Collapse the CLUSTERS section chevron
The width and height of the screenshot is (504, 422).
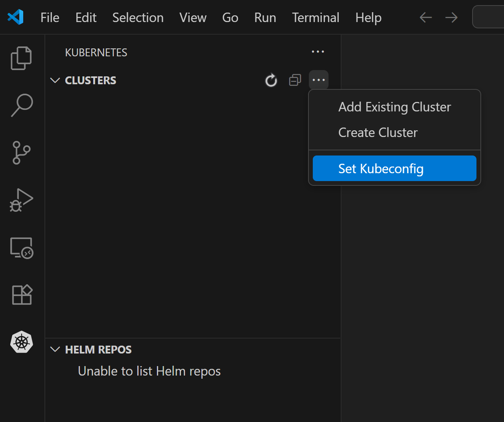55,80
